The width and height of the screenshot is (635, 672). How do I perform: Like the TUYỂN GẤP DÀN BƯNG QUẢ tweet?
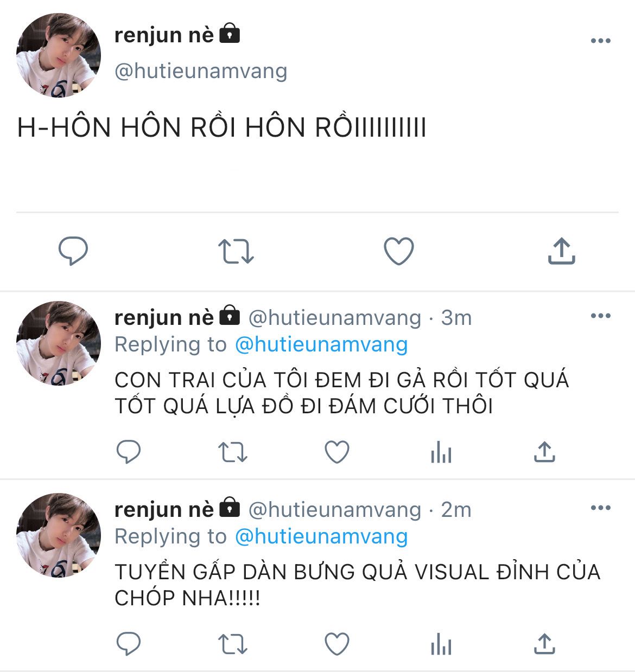pyautogui.click(x=336, y=644)
